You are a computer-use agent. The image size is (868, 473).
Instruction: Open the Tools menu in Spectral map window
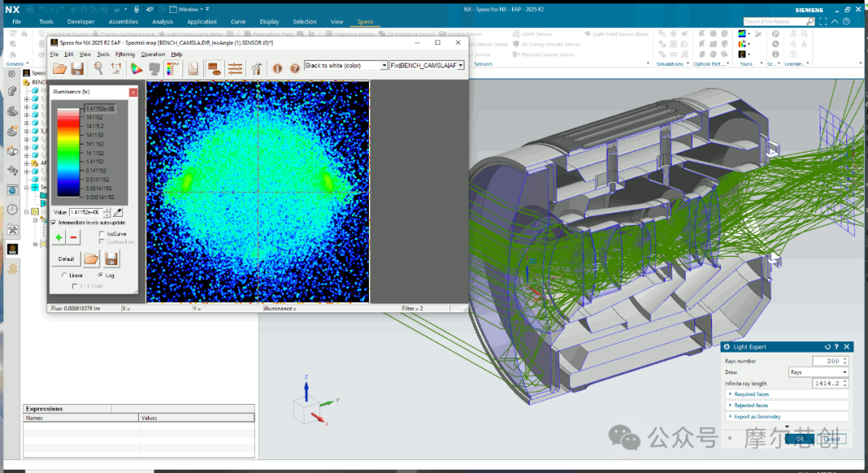104,55
